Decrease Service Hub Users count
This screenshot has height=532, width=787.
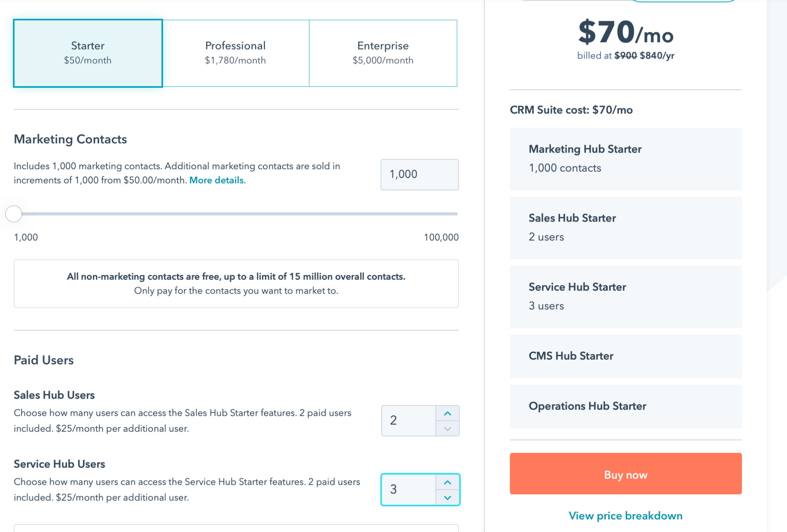(447, 497)
